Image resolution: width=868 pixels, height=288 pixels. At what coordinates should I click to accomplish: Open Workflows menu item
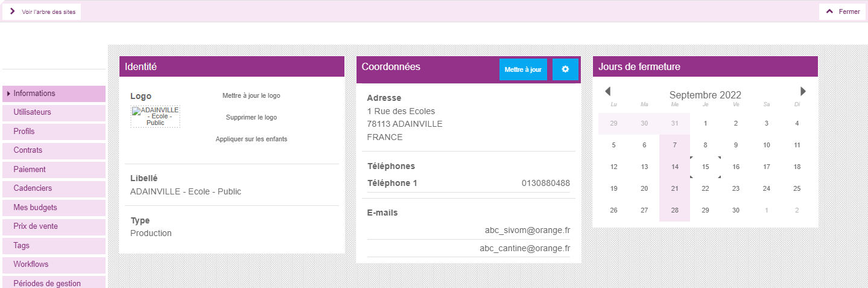(54, 264)
